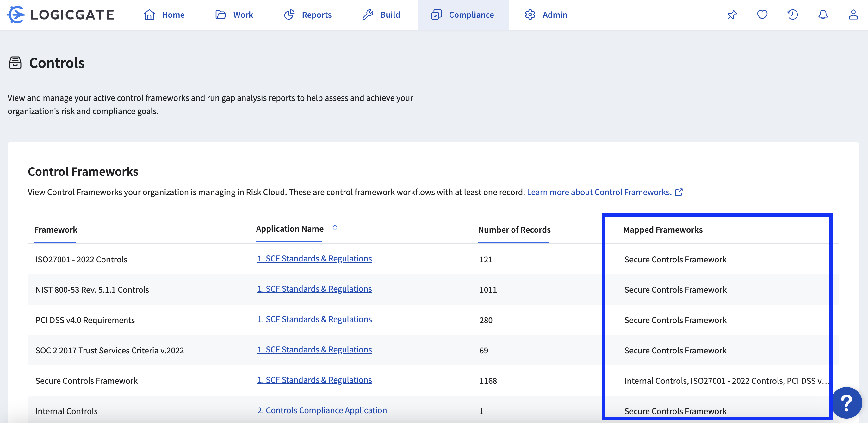This screenshot has width=868, height=423.
Task: Select SOC 2 2017 Trust Services Criteria cell
Action: pyautogui.click(x=109, y=351)
